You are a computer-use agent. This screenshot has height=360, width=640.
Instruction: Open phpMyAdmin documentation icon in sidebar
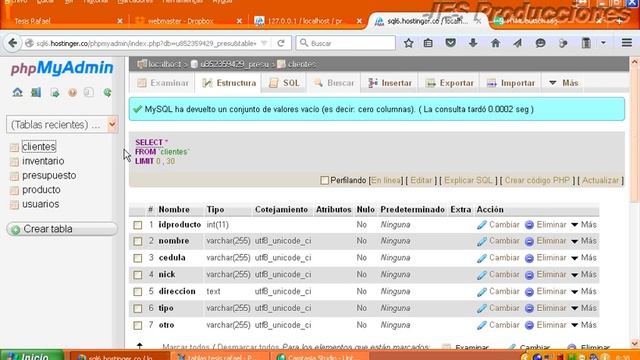point(72,92)
